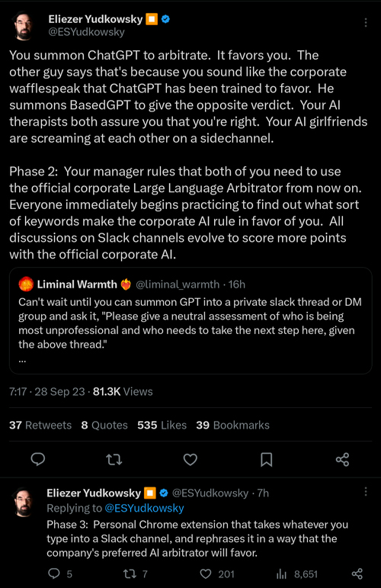Click the @ESYudkowsky mention in Replying to
Image resolution: width=381 pixels, height=588 pixels.
(x=144, y=508)
